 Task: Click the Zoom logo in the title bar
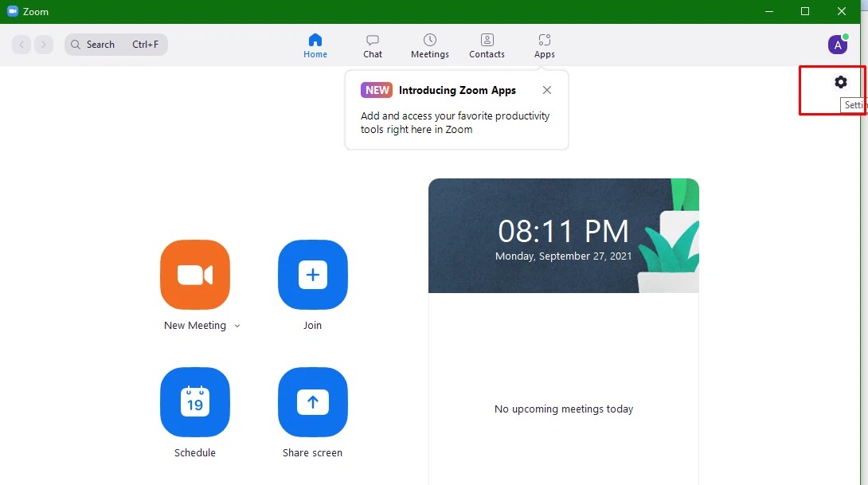coord(12,11)
